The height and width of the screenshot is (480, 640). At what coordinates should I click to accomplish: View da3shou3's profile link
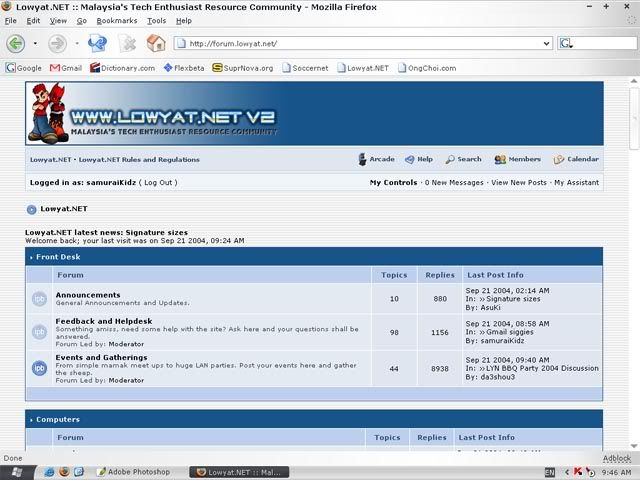[x=498, y=377]
